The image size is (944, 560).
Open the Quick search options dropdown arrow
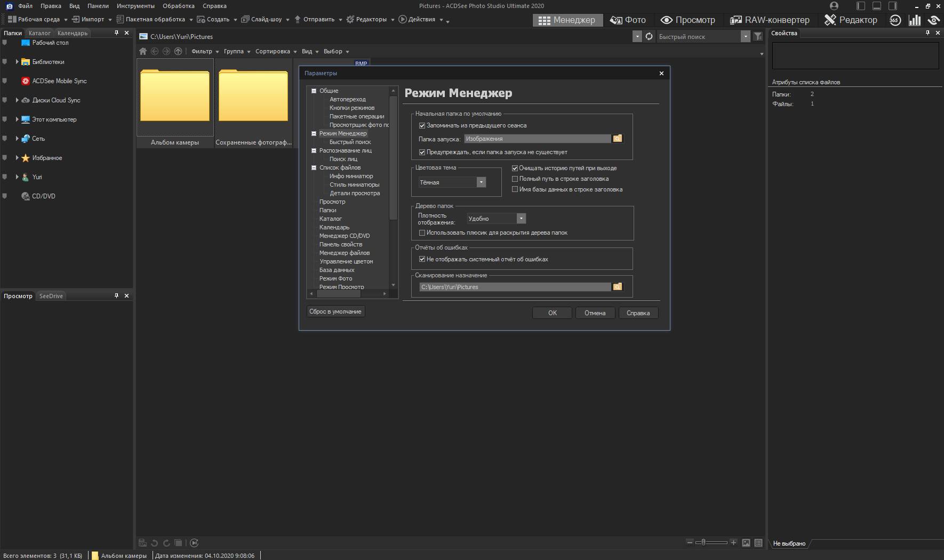745,36
